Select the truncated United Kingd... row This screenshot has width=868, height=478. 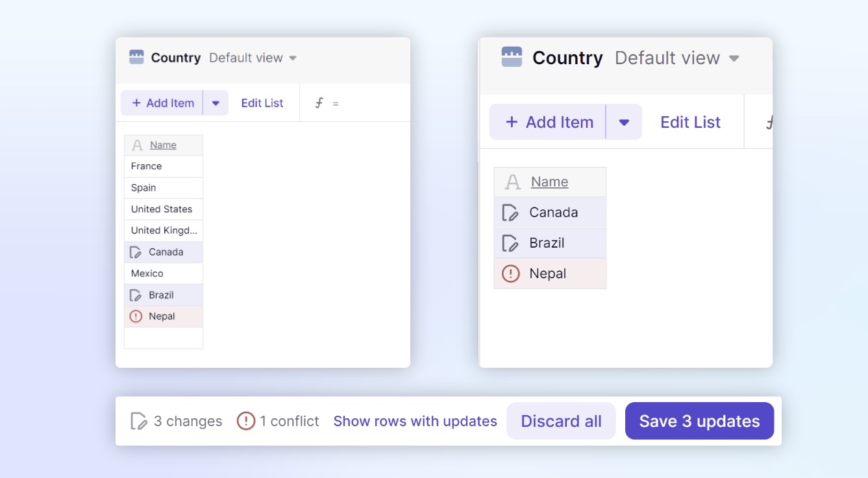pos(164,230)
